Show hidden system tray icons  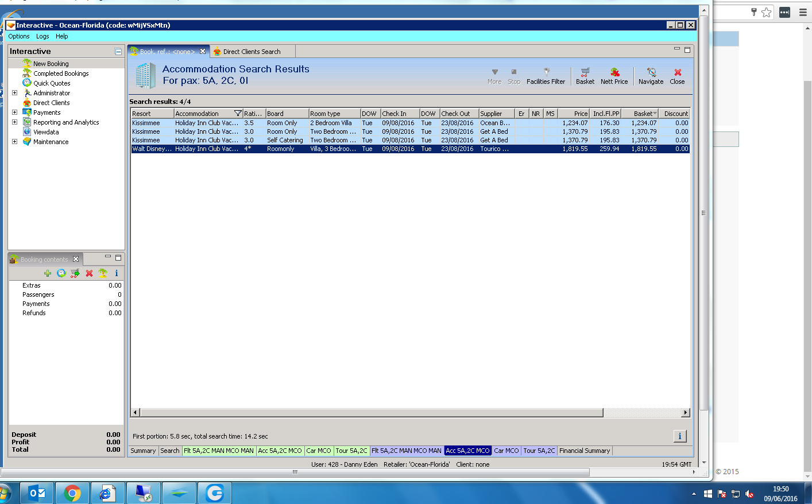tap(694, 494)
